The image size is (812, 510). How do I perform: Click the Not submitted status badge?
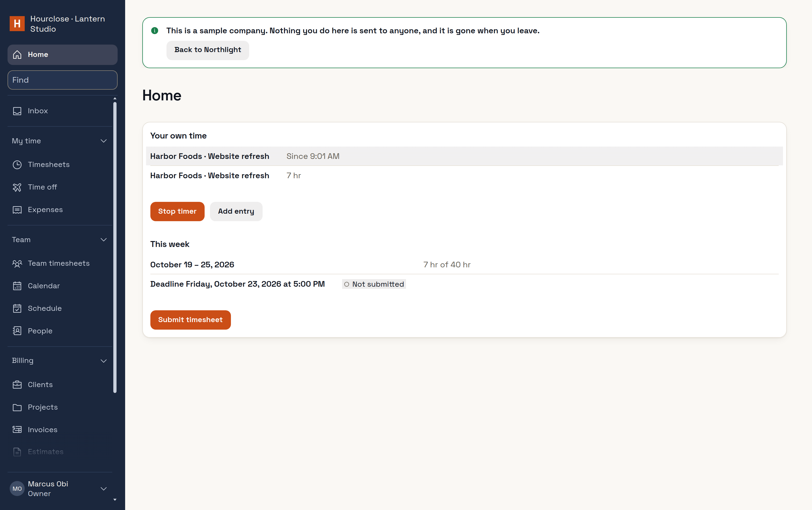point(374,284)
